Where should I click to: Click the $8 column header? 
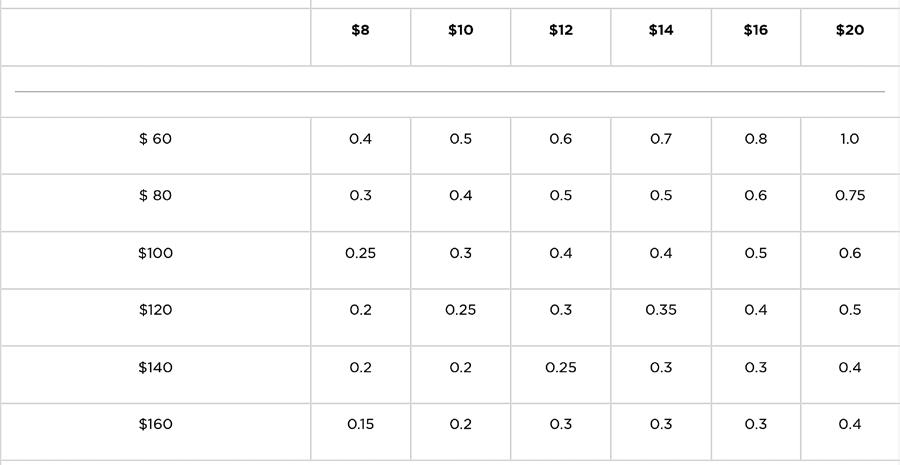(360, 30)
